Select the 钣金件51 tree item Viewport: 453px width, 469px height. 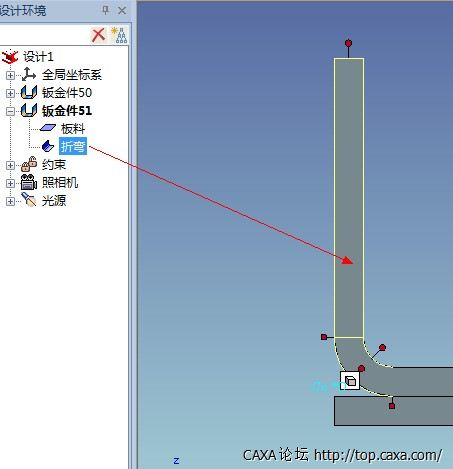67,111
